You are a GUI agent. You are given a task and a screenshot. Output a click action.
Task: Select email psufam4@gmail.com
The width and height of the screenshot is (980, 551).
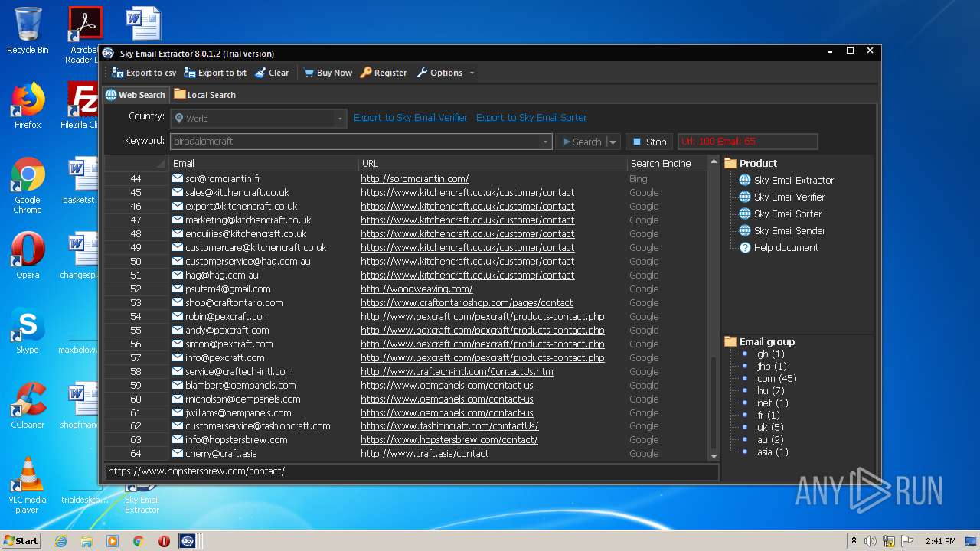click(x=228, y=289)
